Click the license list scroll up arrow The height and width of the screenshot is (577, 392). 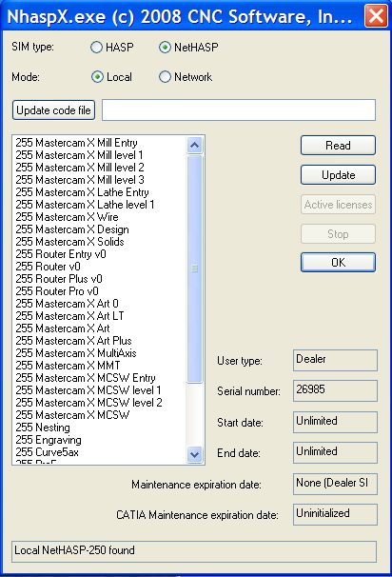[x=194, y=145]
